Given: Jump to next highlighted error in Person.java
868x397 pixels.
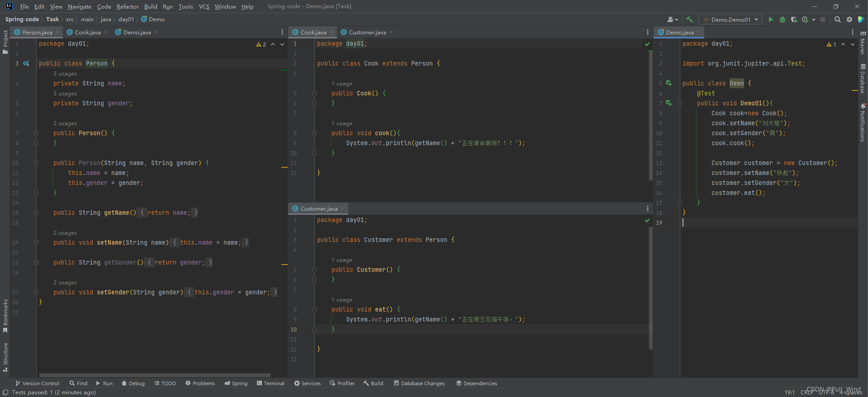Looking at the screenshot, I should (282, 44).
